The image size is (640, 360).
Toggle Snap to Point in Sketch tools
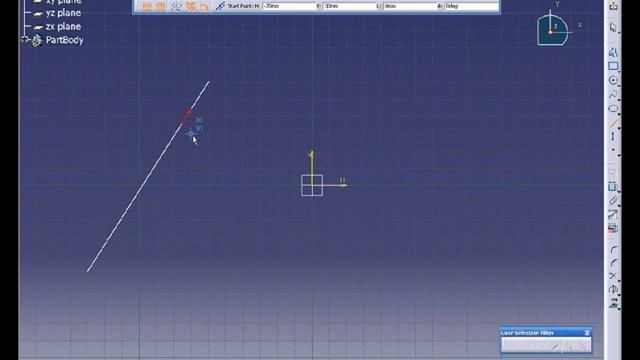click(x=161, y=6)
